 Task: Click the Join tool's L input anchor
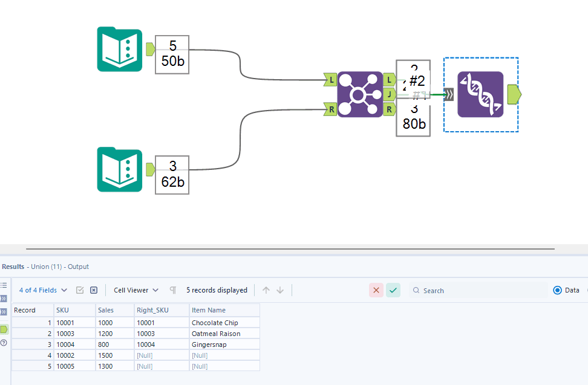pos(330,79)
